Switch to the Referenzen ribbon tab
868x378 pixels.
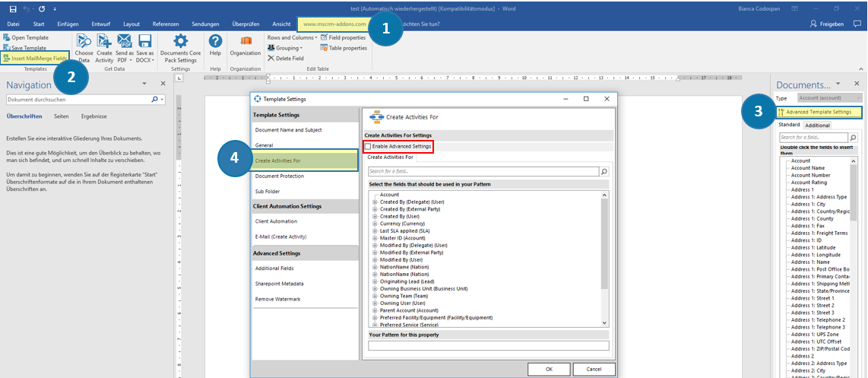pos(166,24)
